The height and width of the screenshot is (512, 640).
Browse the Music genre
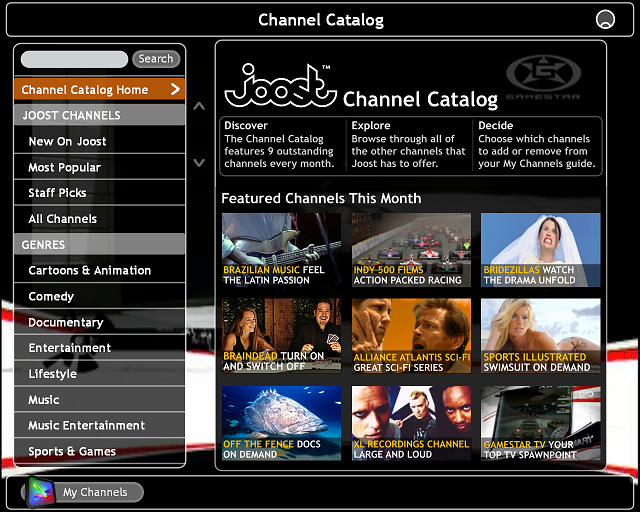coord(100,399)
